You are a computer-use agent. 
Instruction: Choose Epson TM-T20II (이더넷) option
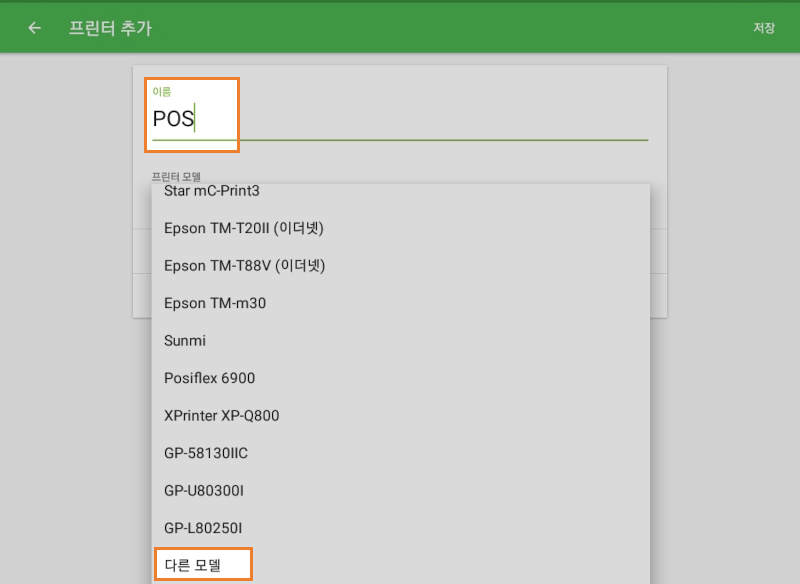point(401,228)
